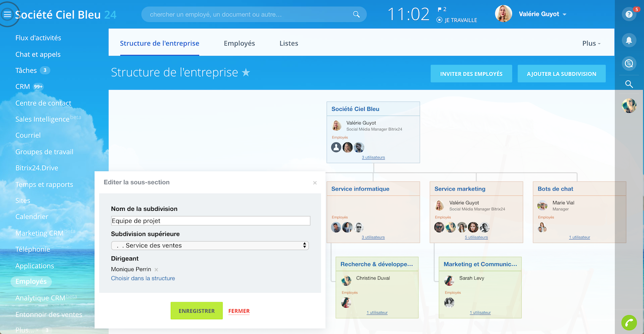The image size is (644, 334).
Task: Click the favorite star next to page title
Action: pyautogui.click(x=246, y=73)
